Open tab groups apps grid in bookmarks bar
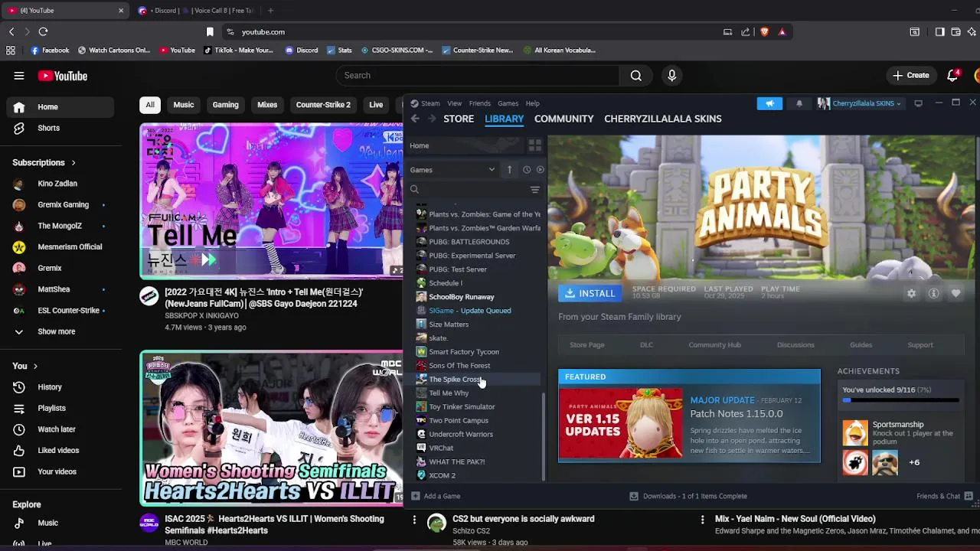Screen dimensions: 980x551 click(x=10, y=51)
